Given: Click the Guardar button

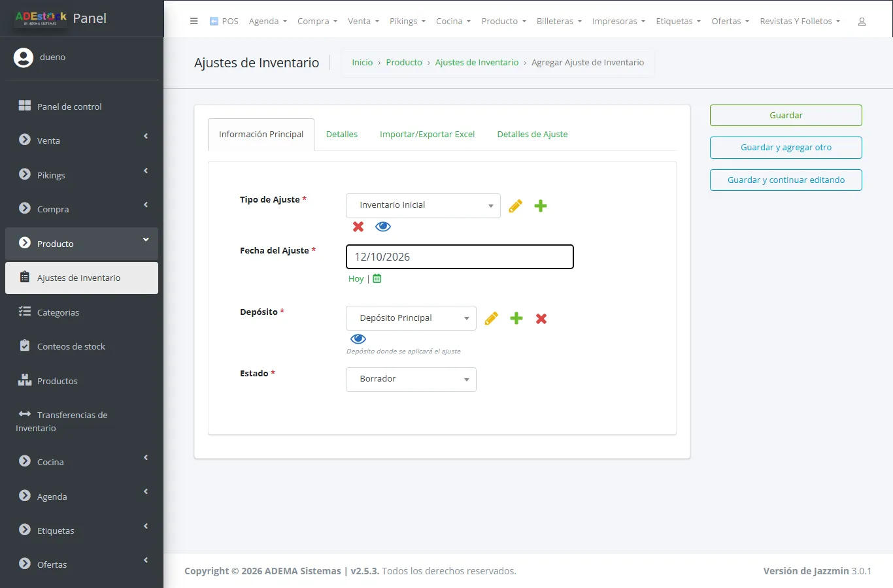Looking at the screenshot, I should pyautogui.click(x=786, y=116).
